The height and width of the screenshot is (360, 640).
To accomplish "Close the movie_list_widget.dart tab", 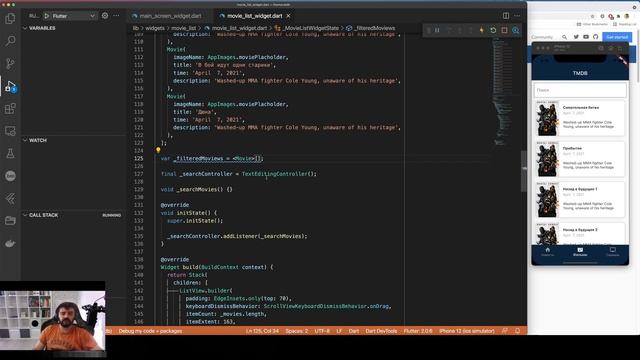I will (x=289, y=16).
